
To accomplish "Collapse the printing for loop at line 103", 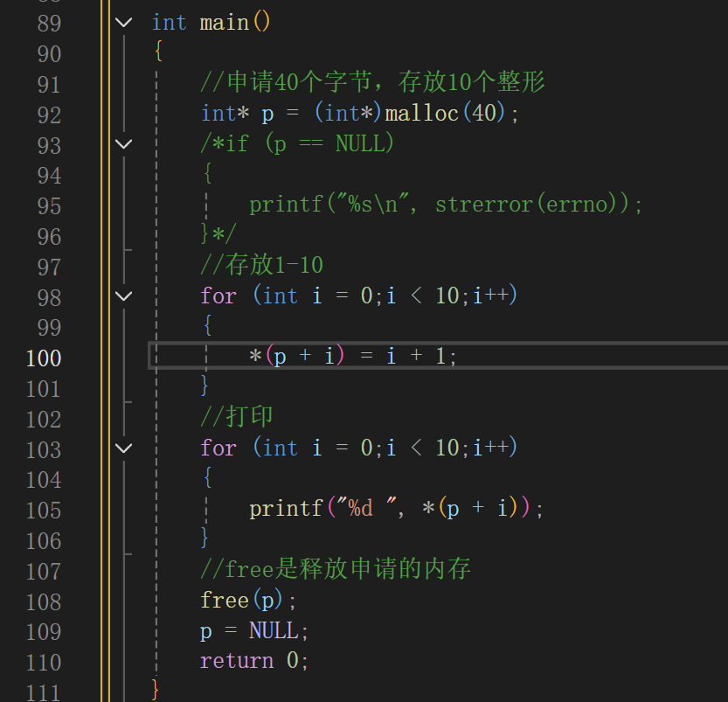I will (x=123, y=448).
